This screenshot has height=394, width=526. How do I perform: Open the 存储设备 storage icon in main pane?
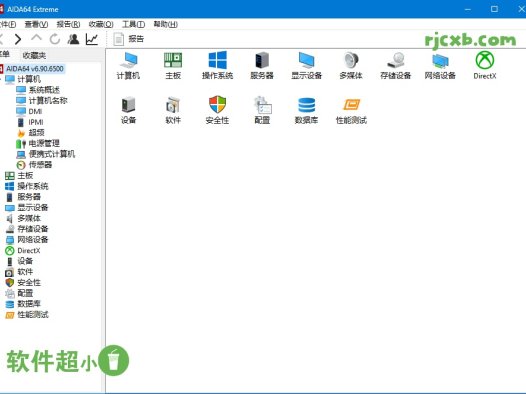tap(396, 66)
